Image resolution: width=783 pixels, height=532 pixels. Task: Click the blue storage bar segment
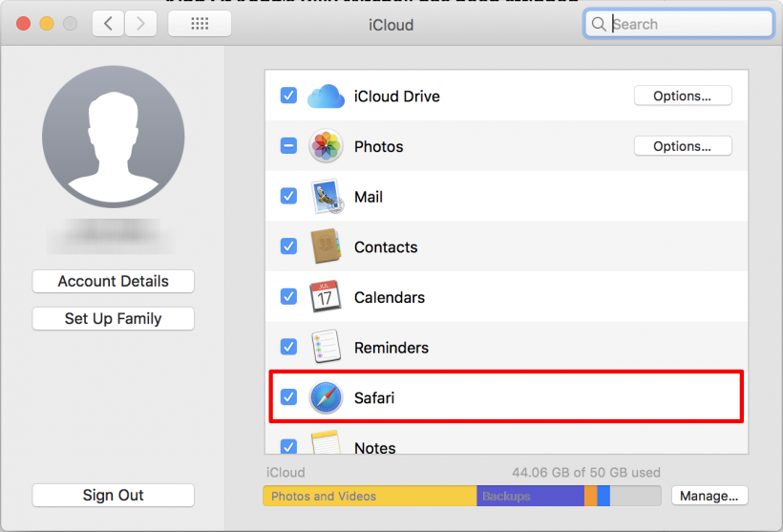[603, 496]
